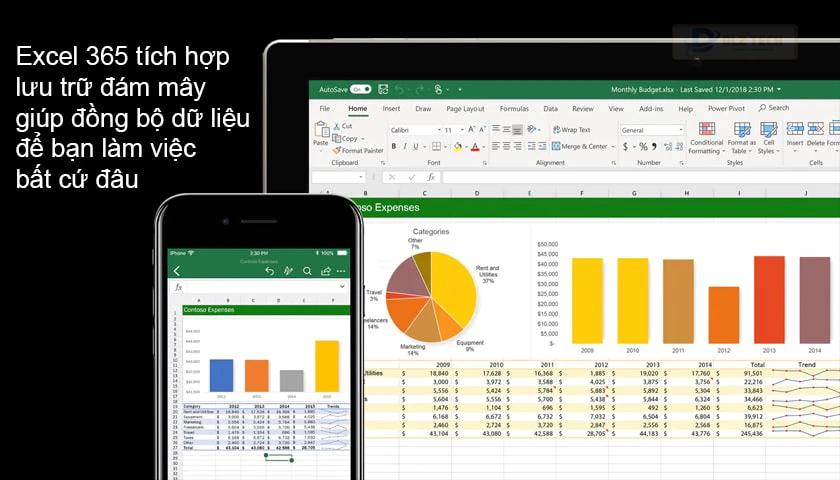Click the Align Left icon
The height and width of the screenshot is (480, 840).
tap(496, 146)
